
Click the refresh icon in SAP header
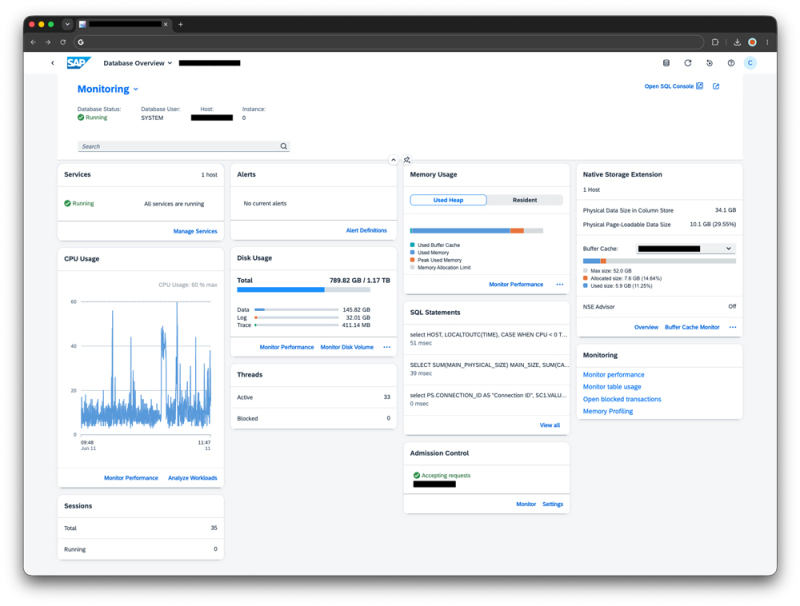tap(688, 63)
